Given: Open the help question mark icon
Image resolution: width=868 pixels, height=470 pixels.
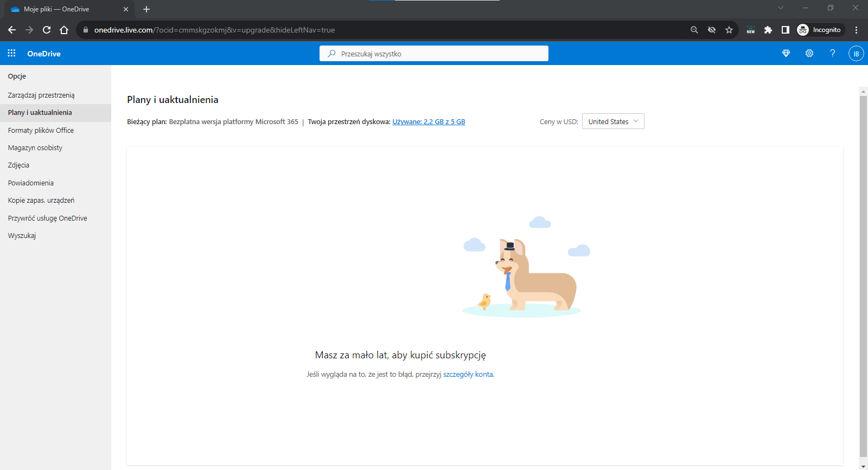Looking at the screenshot, I should [833, 53].
